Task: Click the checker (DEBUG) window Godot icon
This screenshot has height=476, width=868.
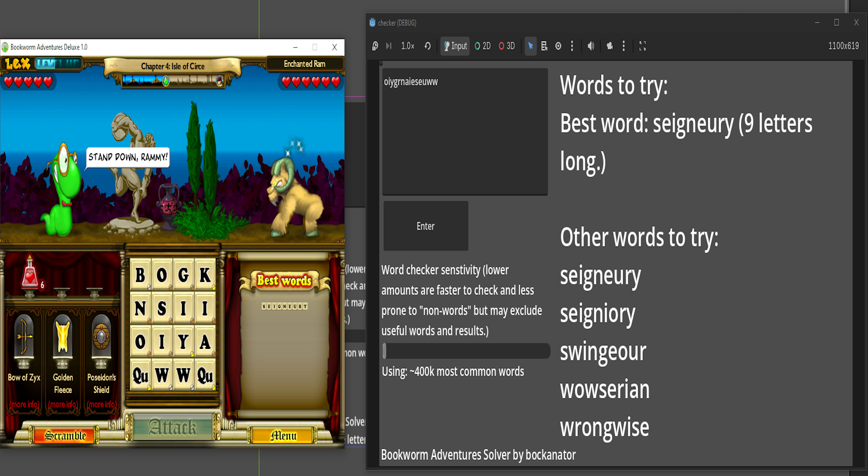Action: point(372,23)
